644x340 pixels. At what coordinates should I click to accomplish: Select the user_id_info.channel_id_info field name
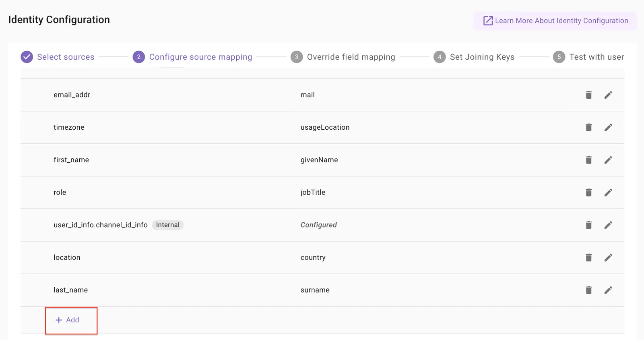click(x=101, y=225)
